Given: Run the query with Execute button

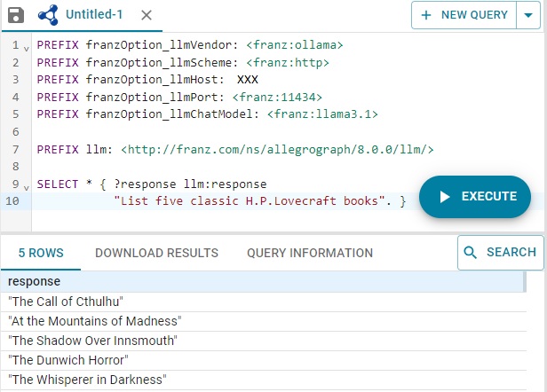Looking at the screenshot, I should tap(475, 197).
